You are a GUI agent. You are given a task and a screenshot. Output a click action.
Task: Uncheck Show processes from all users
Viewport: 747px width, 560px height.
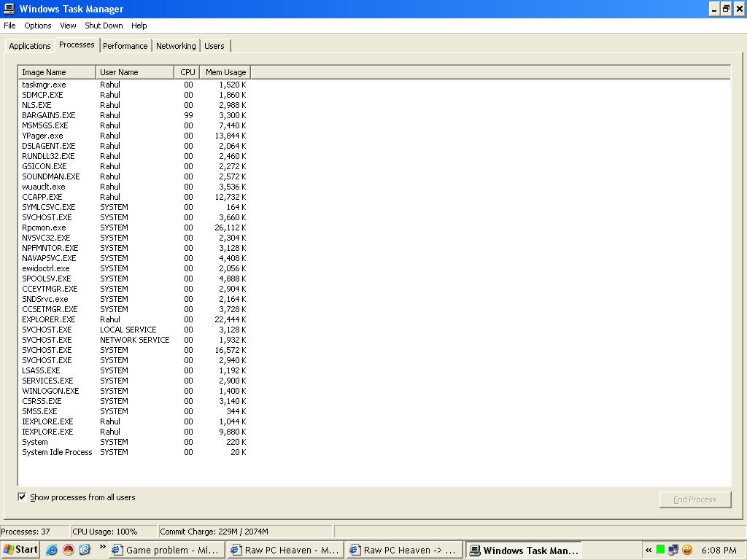click(22, 497)
